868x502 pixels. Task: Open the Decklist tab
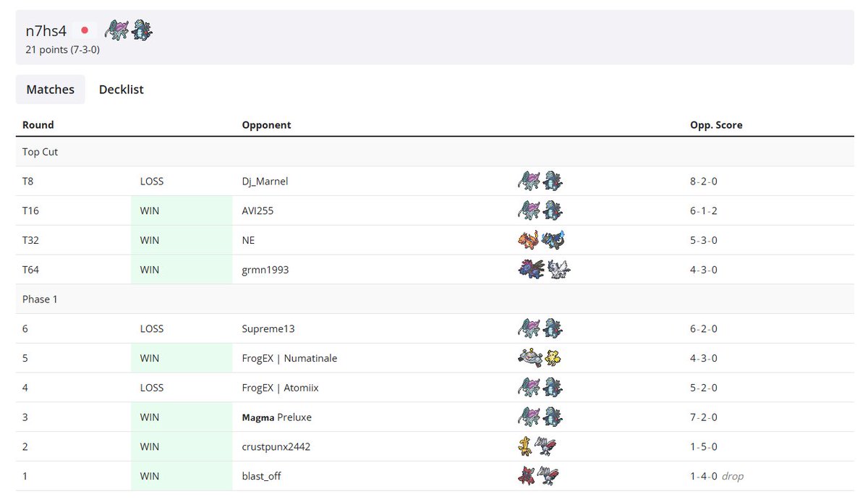121,90
